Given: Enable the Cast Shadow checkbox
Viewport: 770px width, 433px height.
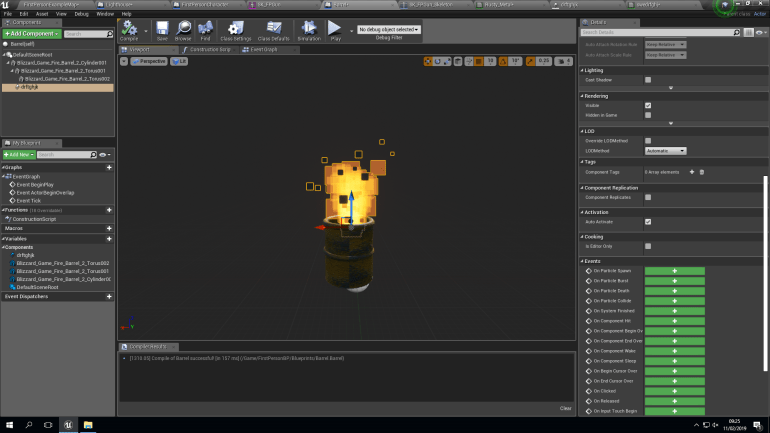Looking at the screenshot, I should (648, 80).
